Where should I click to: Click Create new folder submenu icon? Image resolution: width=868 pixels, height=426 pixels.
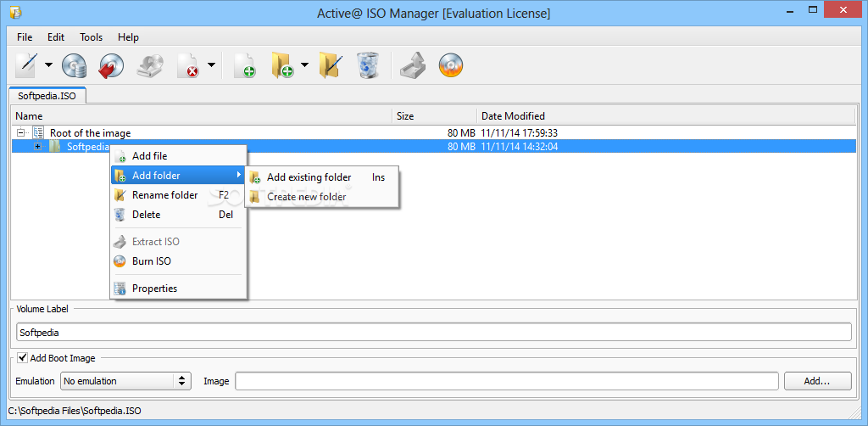pyautogui.click(x=255, y=197)
